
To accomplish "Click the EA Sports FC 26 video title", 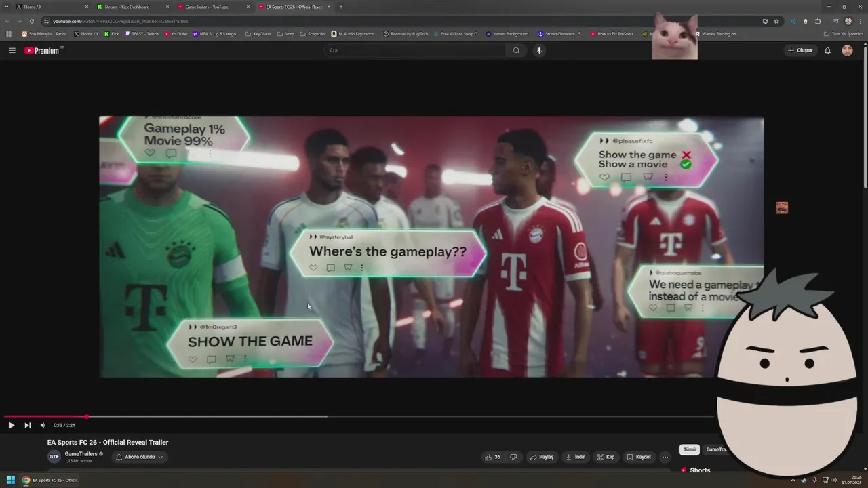I will click(x=108, y=442).
